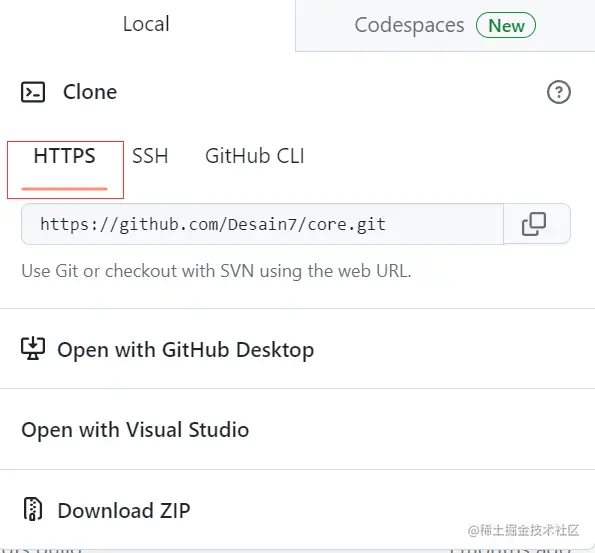595x553 pixels.
Task: Click the green New badge
Action: click(x=506, y=25)
